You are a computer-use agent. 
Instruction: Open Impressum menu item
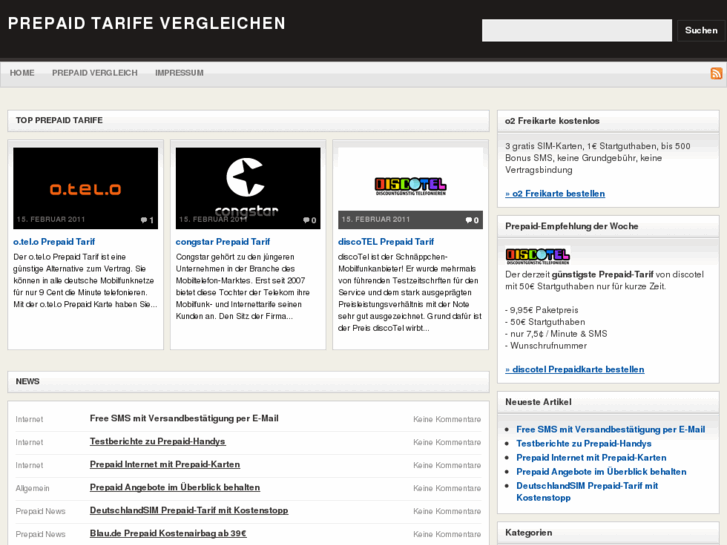[179, 73]
